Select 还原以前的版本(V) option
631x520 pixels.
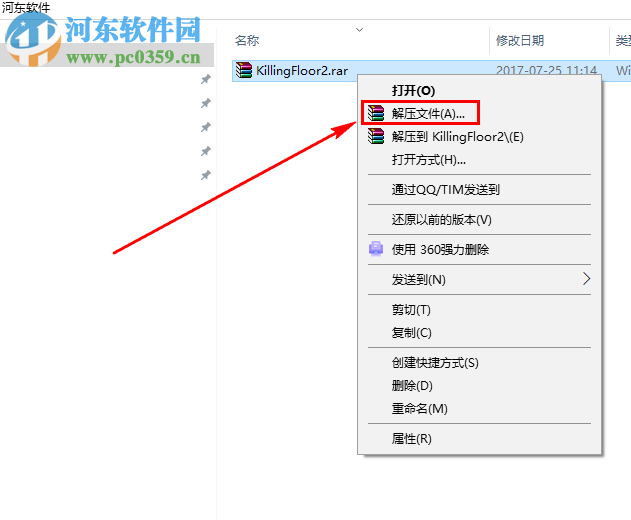(x=441, y=220)
